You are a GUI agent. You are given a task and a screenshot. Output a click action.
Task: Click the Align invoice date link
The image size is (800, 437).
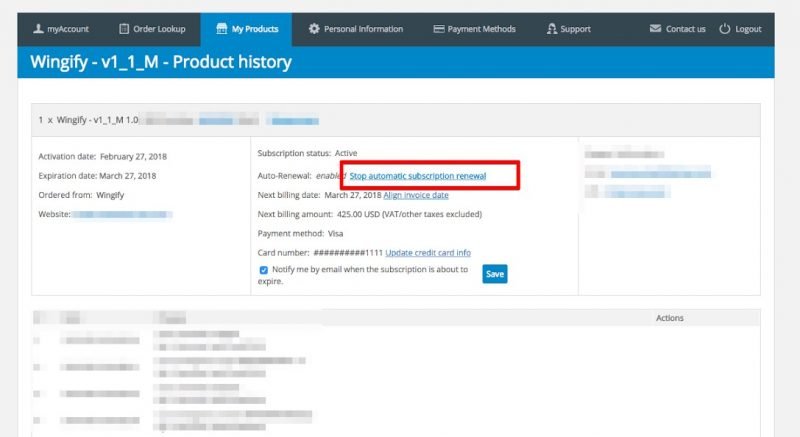pyautogui.click(x=416, y=195)
